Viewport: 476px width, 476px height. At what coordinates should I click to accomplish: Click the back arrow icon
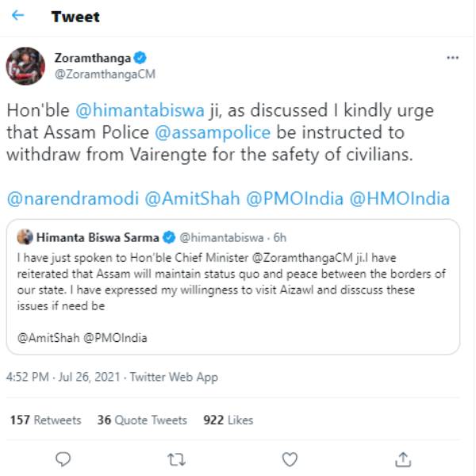click(17, 16)
